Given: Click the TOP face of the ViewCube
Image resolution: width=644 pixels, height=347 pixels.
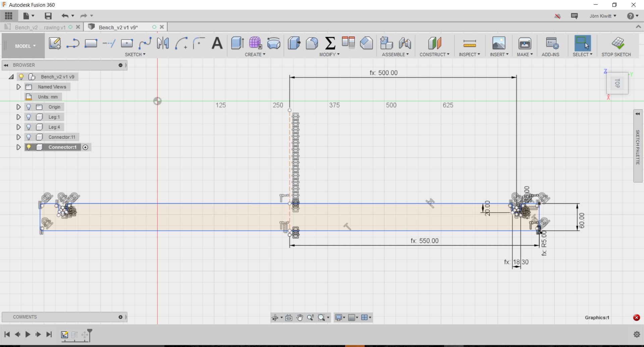Looking at the screenshot, I should 617,83.
